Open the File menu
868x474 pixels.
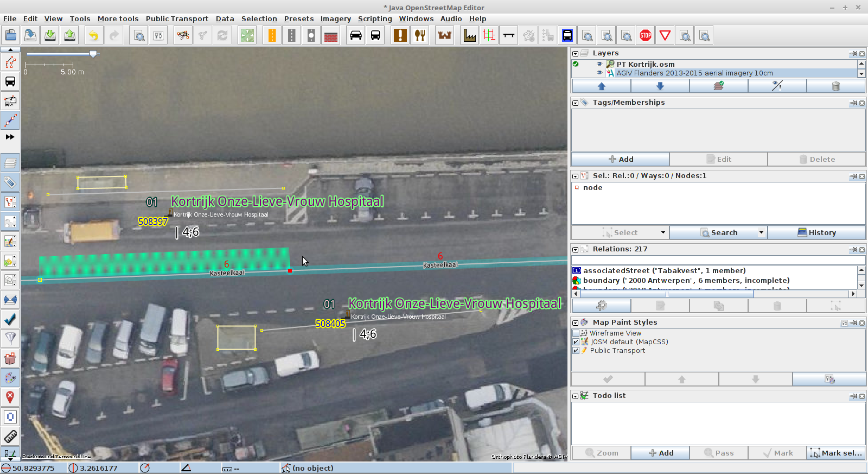10,18
